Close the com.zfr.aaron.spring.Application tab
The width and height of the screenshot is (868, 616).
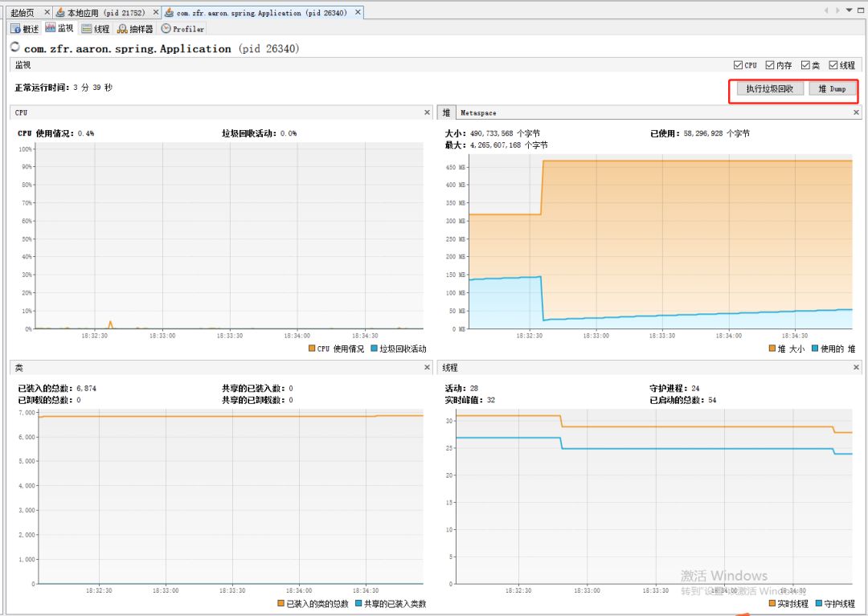click(358, 12)
